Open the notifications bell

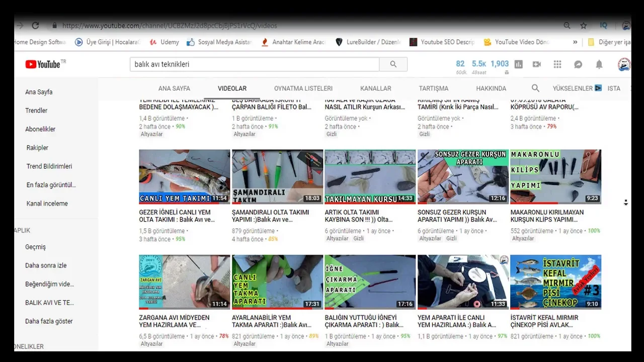pos(599,64)
